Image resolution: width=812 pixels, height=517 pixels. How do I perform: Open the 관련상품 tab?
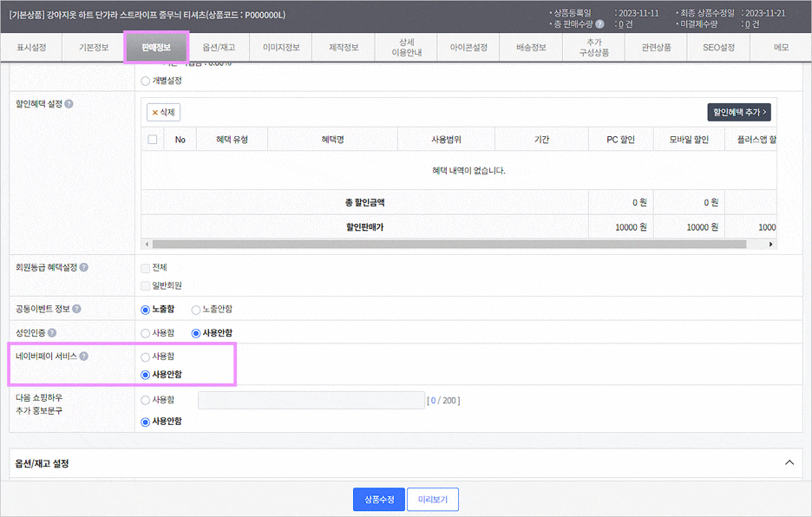[656, 47]
